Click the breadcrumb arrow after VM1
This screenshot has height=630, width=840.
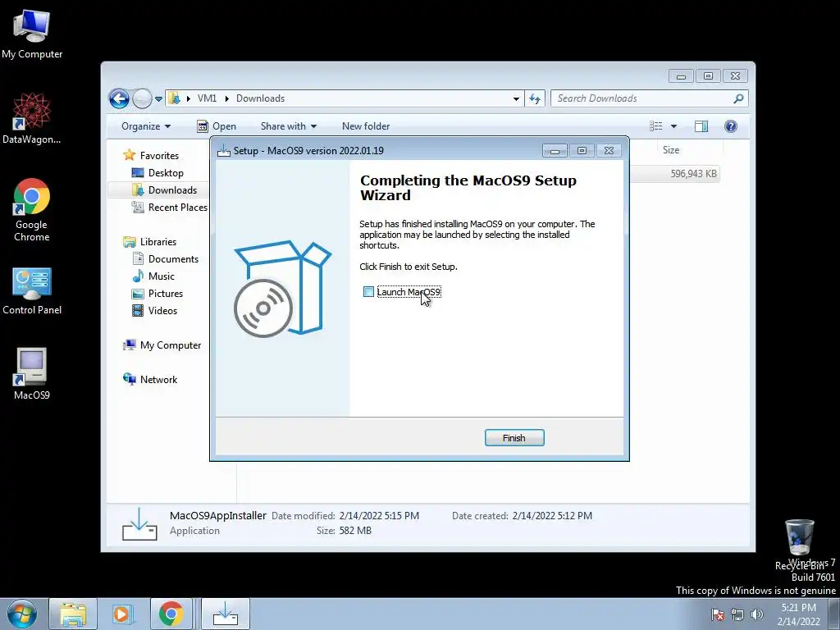[226, 98]
